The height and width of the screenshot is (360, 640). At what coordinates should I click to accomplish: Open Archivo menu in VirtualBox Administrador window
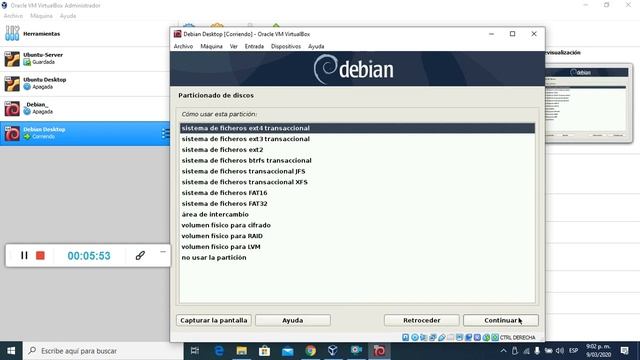[x=13, y=16]
